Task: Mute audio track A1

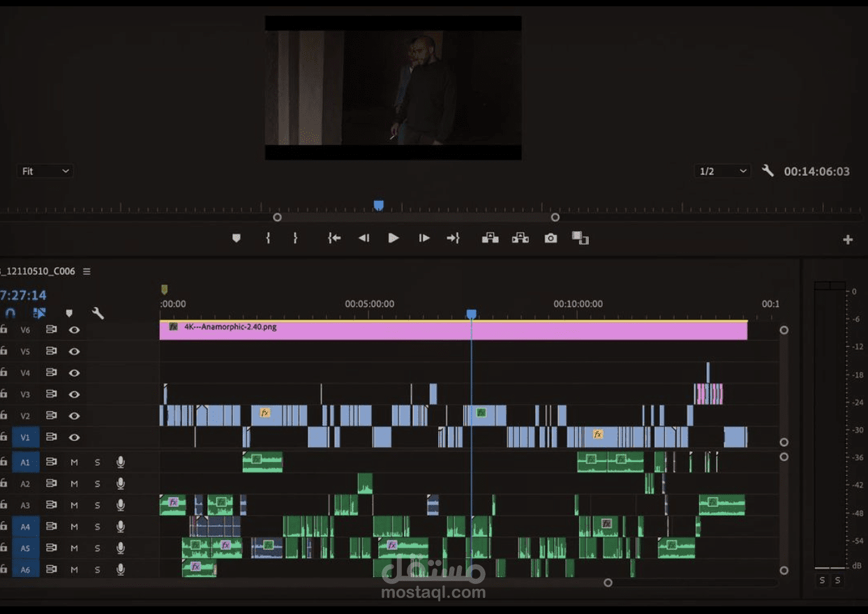Action: tap(74, 462)
